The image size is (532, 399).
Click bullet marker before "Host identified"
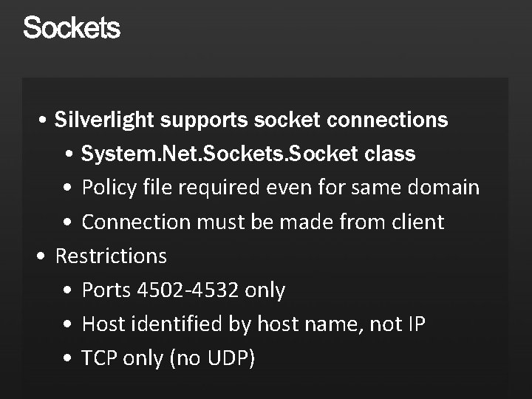coord(68,324)
